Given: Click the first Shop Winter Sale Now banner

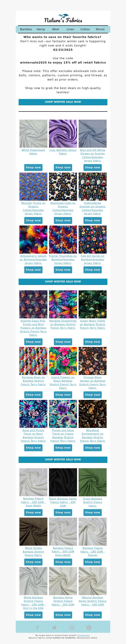Looking at the screenshot, I should [x=63, y=102].
